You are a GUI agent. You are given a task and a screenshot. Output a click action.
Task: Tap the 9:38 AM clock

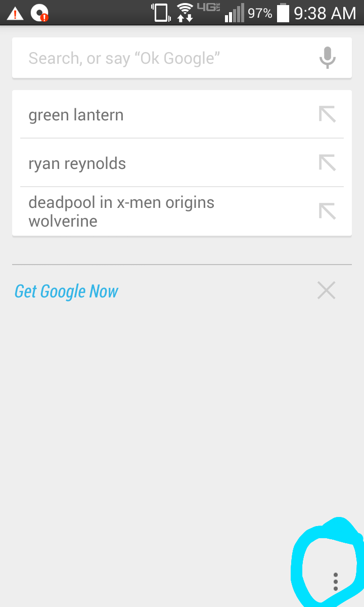(325, 13)
